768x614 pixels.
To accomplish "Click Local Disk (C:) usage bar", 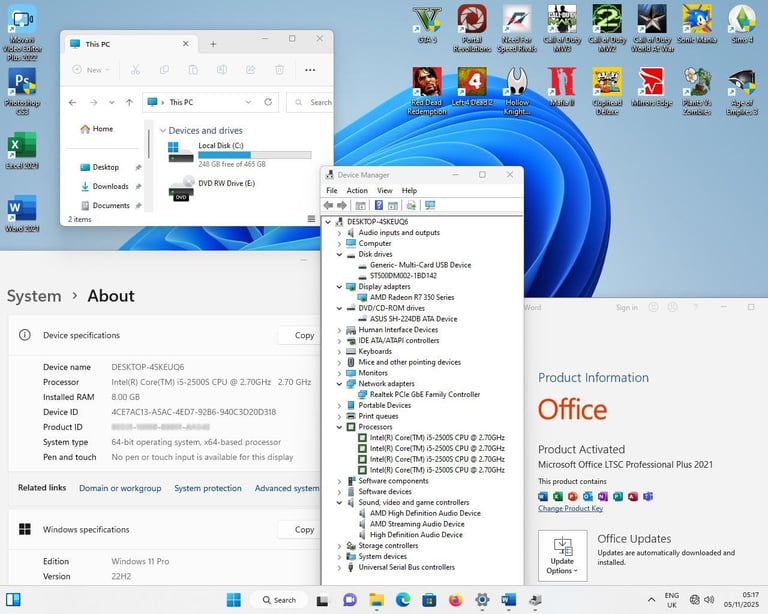I will point(255,155).
